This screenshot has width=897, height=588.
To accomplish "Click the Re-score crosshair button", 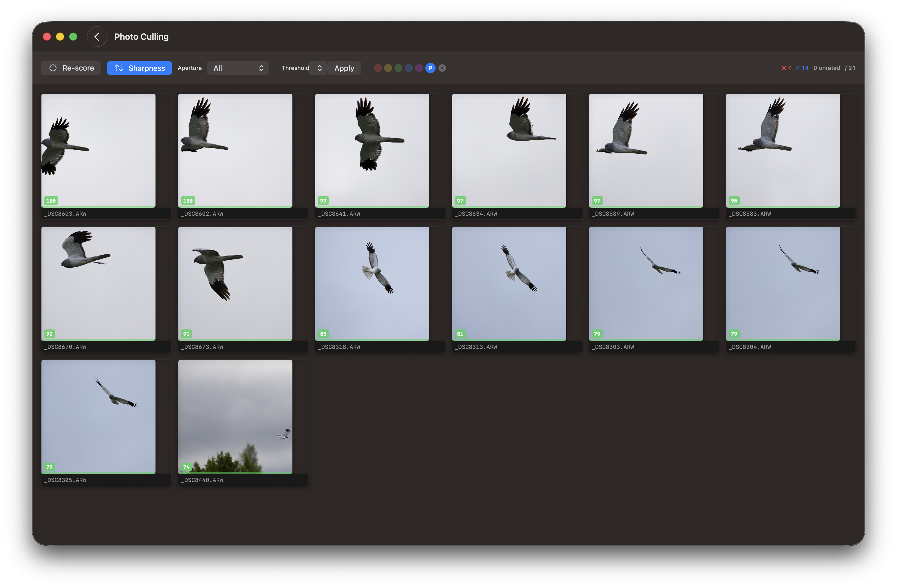I will (x=71, y=68).
